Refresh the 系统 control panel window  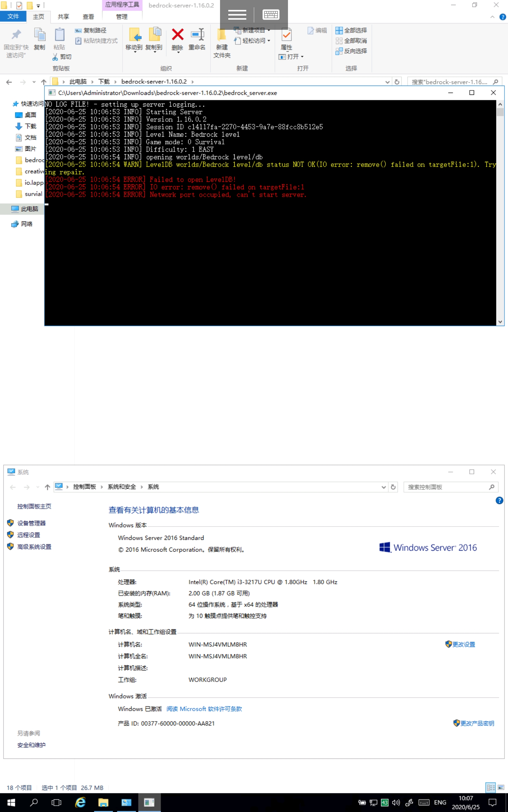tap(393, 487)
